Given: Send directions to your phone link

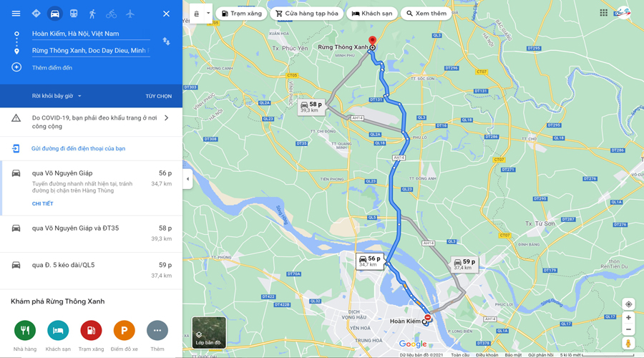Looking at the screenshot, I should pos(79,148).
